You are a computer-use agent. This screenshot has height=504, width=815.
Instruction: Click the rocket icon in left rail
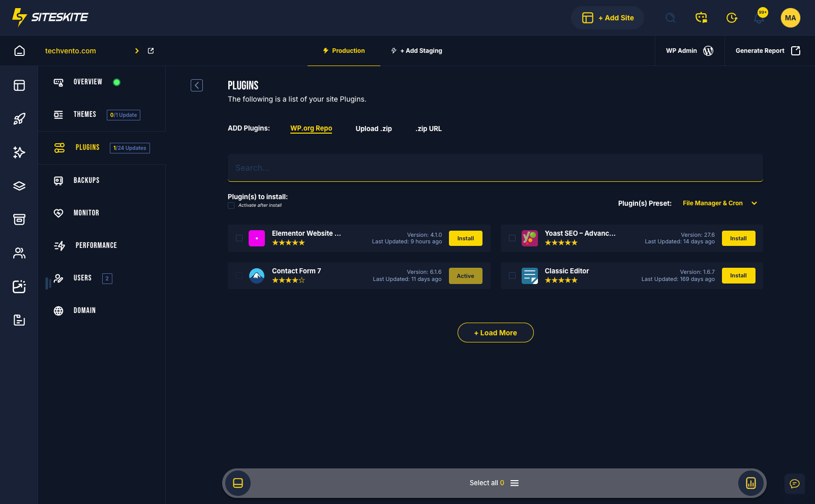19,119
